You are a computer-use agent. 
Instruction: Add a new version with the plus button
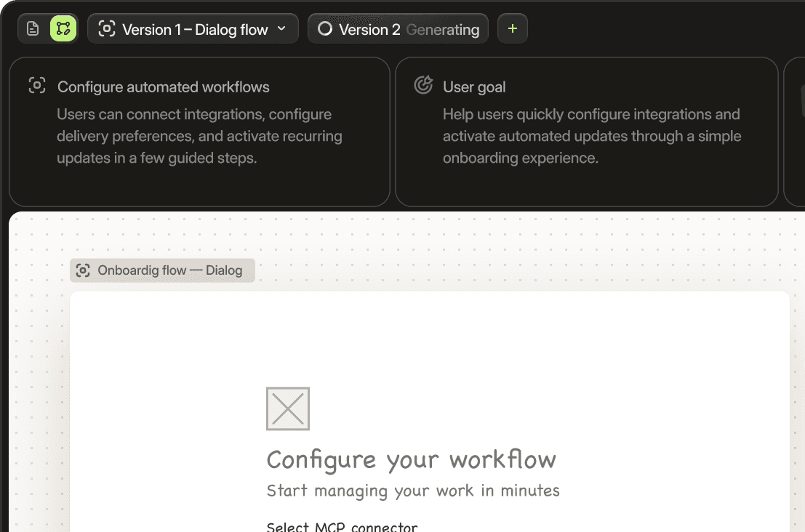(x=513, y=29)
